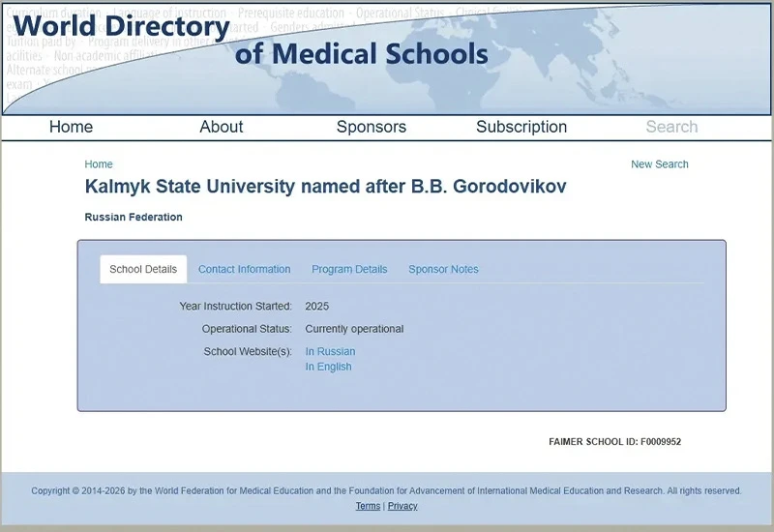This screenshot has width=774, height=532.
Task: Open the school website In English
Action: (x=328, y=367)
